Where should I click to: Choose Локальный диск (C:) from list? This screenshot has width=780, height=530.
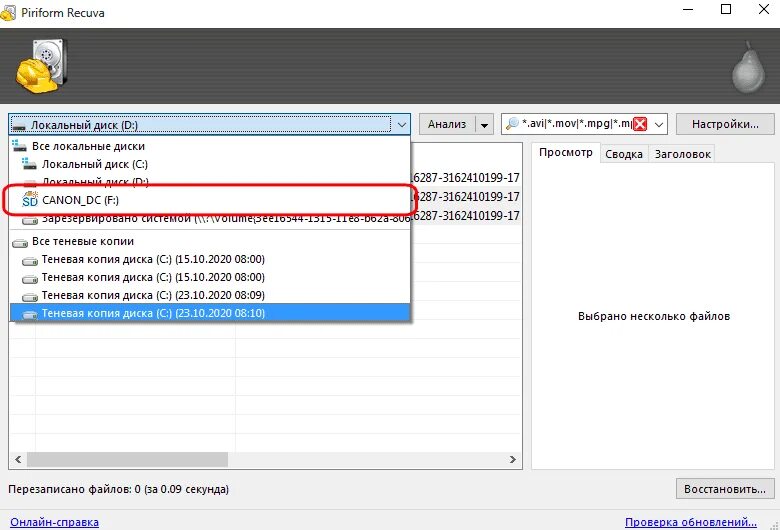[x=209, y=164]
